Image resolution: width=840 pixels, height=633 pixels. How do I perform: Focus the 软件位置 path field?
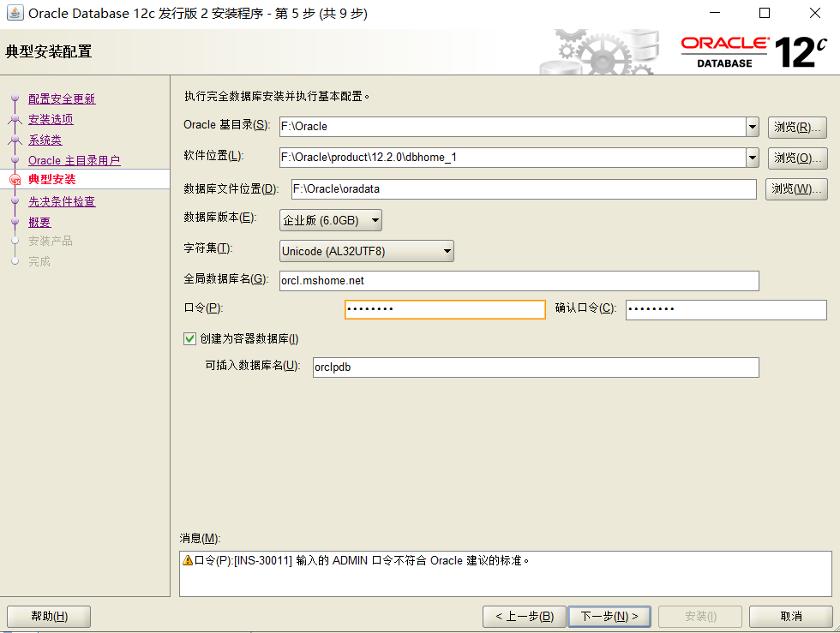513,158
